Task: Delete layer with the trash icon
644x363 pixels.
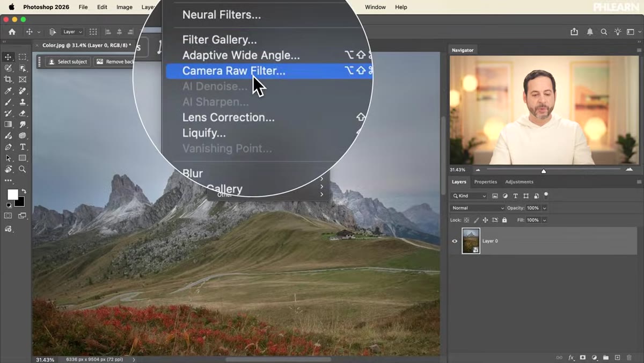Action: 630,358
